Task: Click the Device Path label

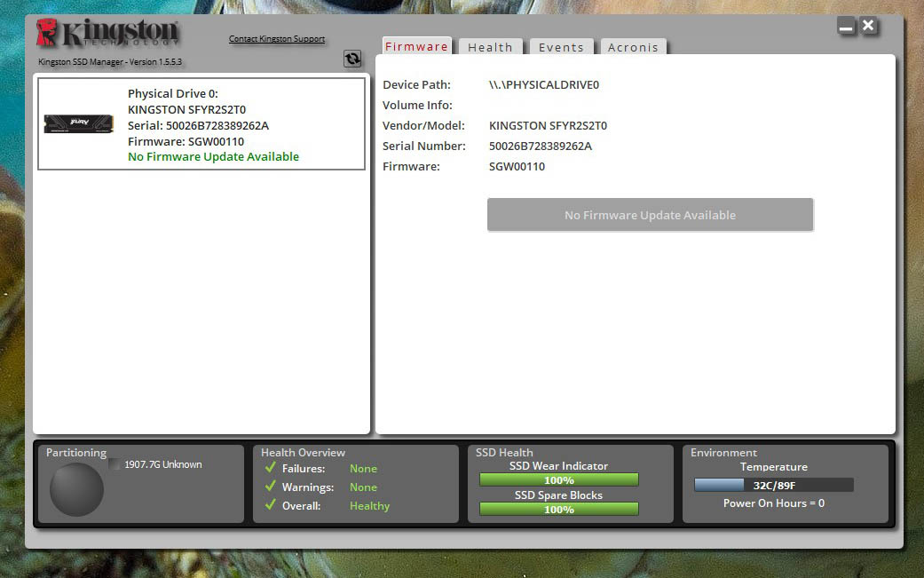Action: [416, 85]
